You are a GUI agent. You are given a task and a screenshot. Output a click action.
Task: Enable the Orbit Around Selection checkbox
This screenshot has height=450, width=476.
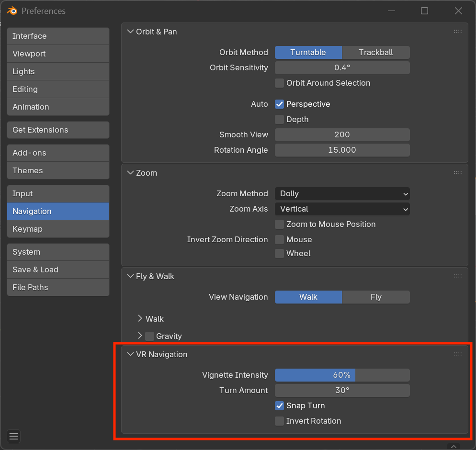pos(279,83)
